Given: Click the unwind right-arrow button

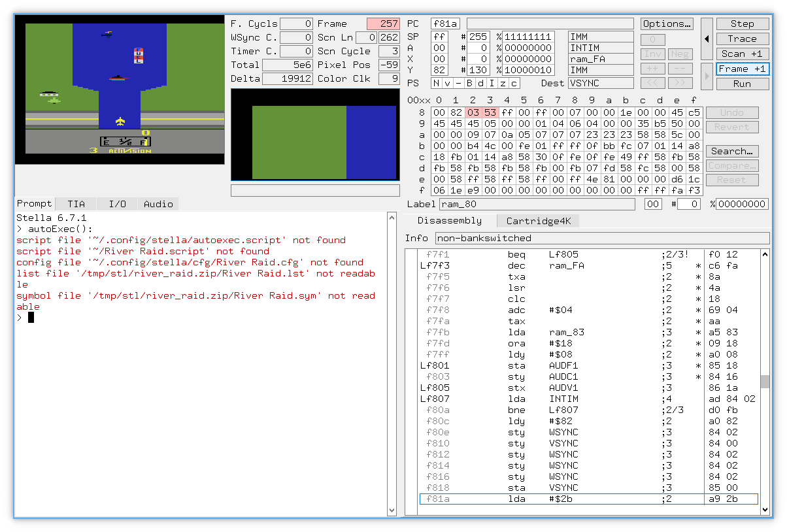Looking at the screenshot, I should pos(707,76).
